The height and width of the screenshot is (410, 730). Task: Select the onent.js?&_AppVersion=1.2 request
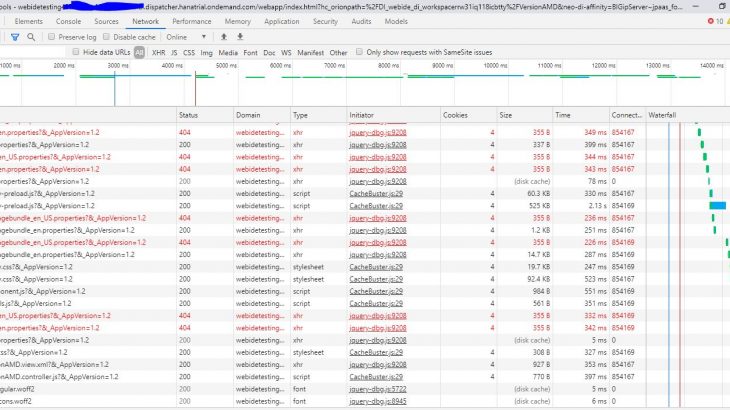tap(365, 291)
